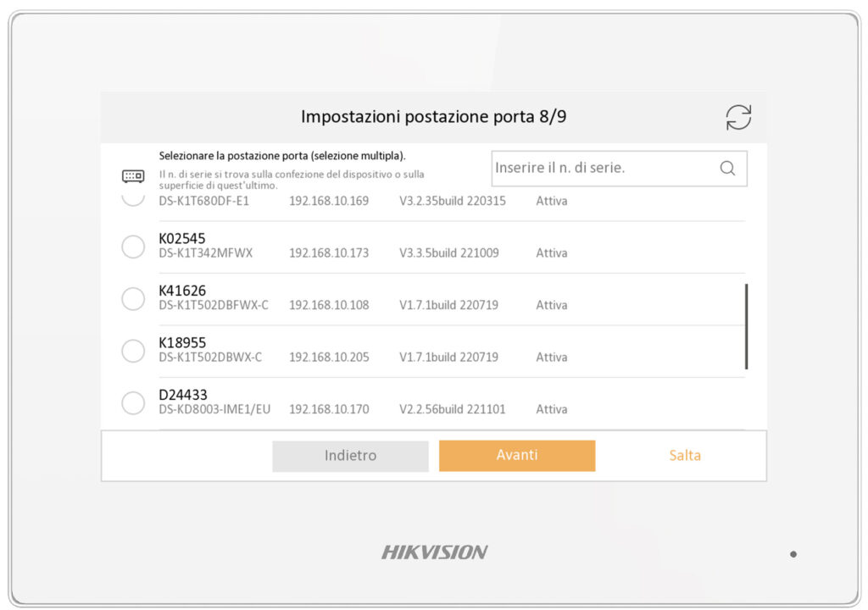Click the K02545 device name
The height and width of the screenshot is (610, 868).
click(x=182, y=239)
